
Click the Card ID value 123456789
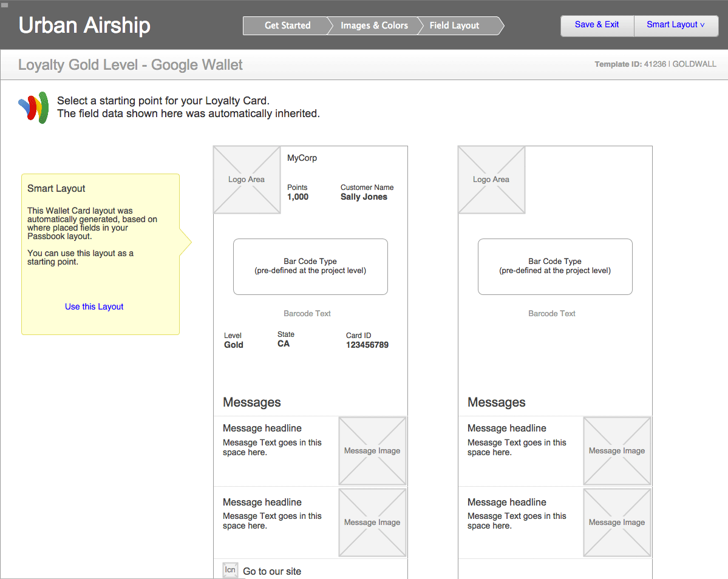[x=367, y=345]
